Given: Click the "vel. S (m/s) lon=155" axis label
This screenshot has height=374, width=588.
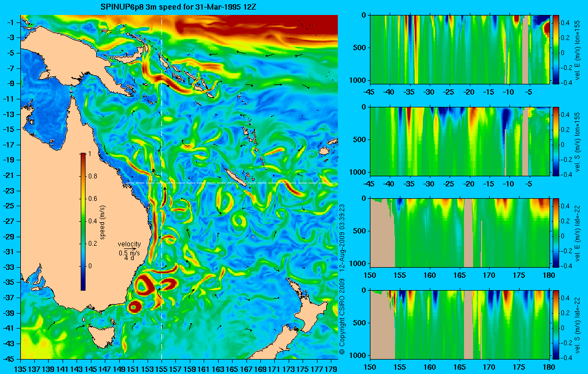Looking at the screenshot, I should click(x=577, y=142).
